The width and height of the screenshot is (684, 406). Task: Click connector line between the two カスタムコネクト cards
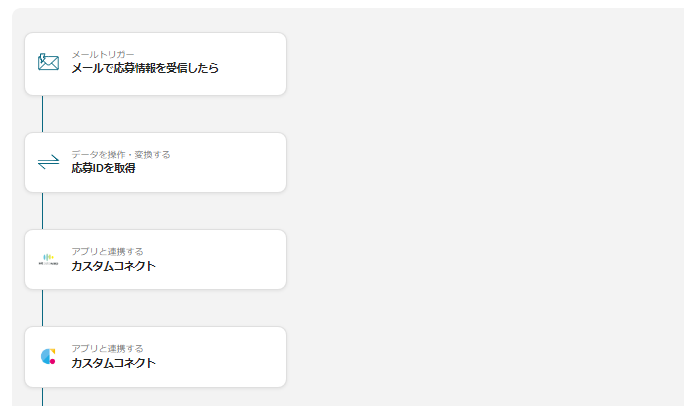point(42,308)
